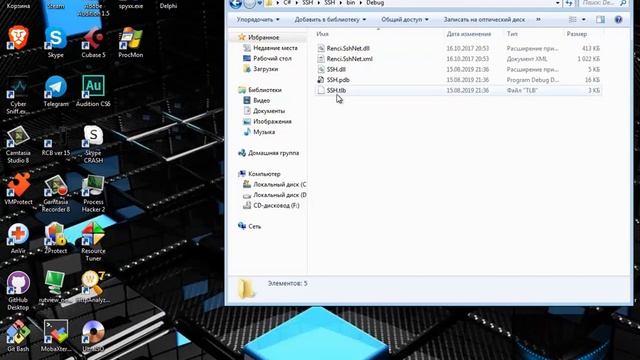This screenshot has width=640, height=360.
Task: Select the SSH.dll file
Action: 458,69
